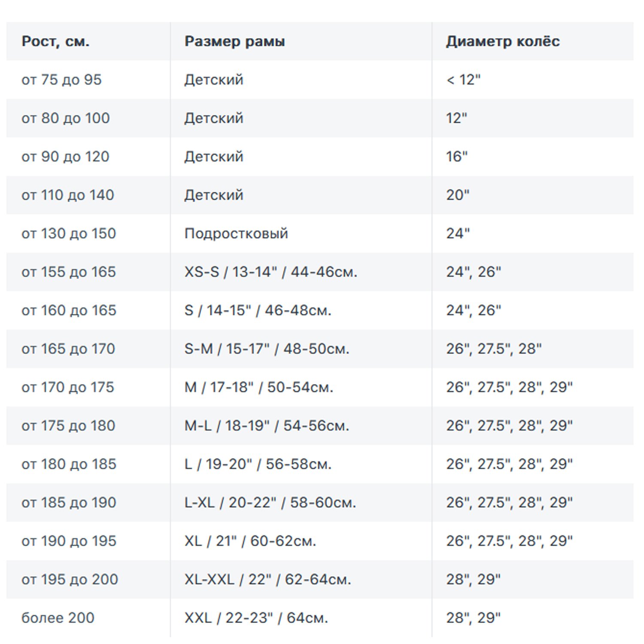This screenshot has width=644, height=644.
Task: Click the 'Размер рамы' column header
Action: click(301, 41)
